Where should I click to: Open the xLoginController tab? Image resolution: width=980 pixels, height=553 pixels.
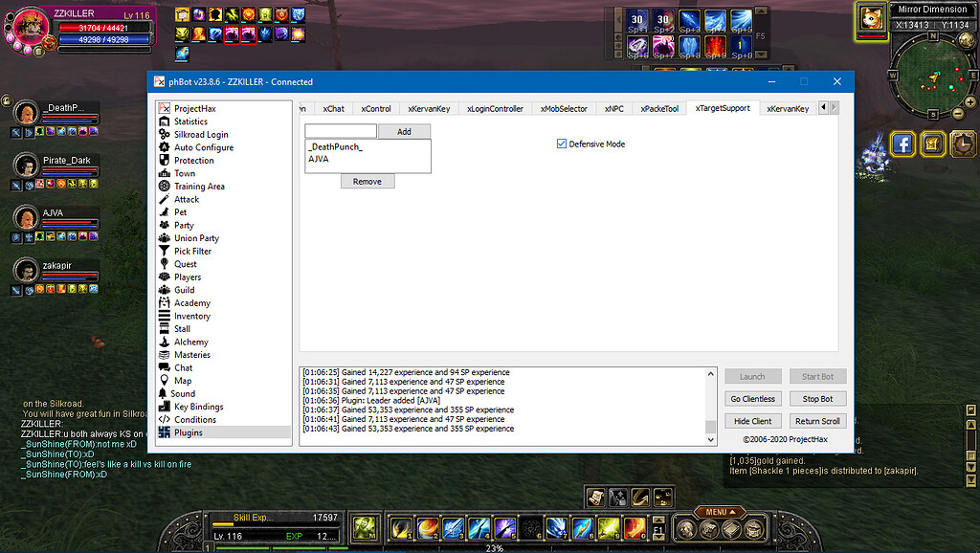click(x=495, y=109)
